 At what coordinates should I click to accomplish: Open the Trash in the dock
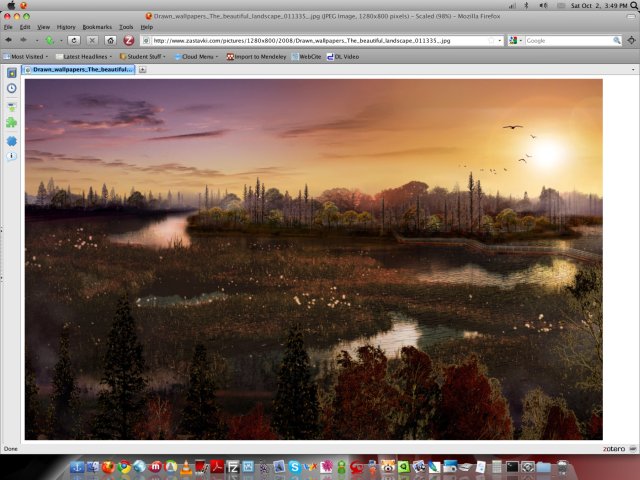[x=563, y=467]
